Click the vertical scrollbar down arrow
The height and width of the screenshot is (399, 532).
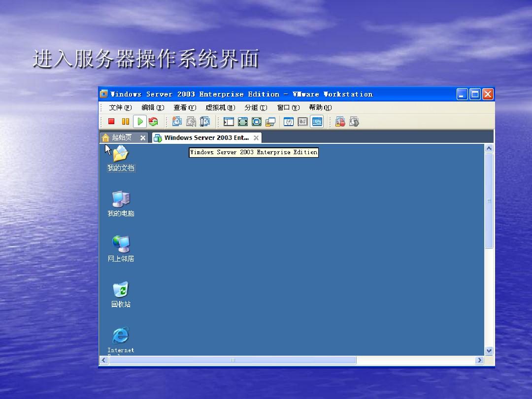[x=489, y=351]
